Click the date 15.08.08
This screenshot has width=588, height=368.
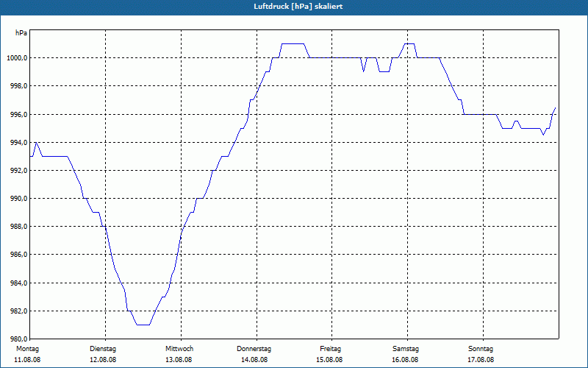click(329, 360)
